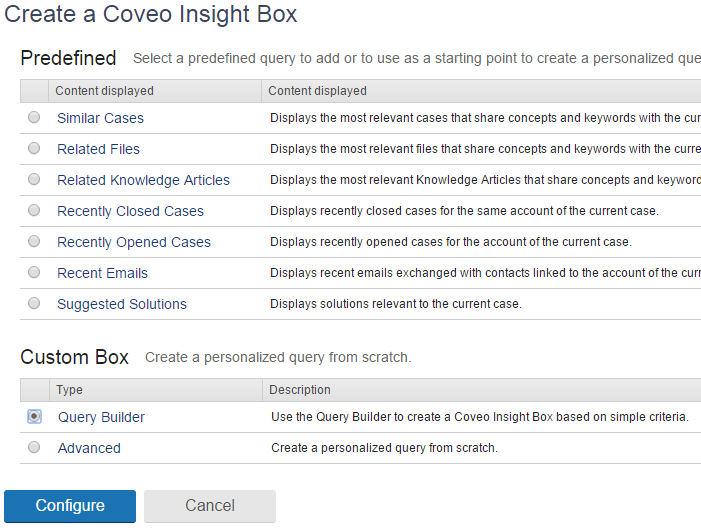Choose the Advanced radio button
This screenshot has height=531, width=701.
click(34, 447)
